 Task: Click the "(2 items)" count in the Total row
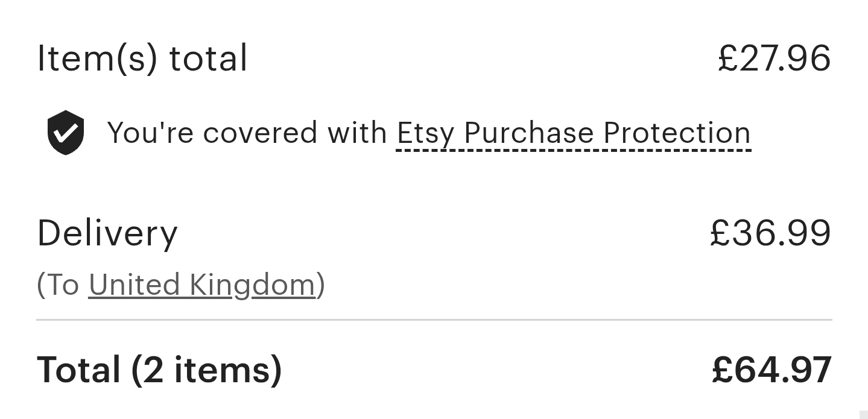206,370
